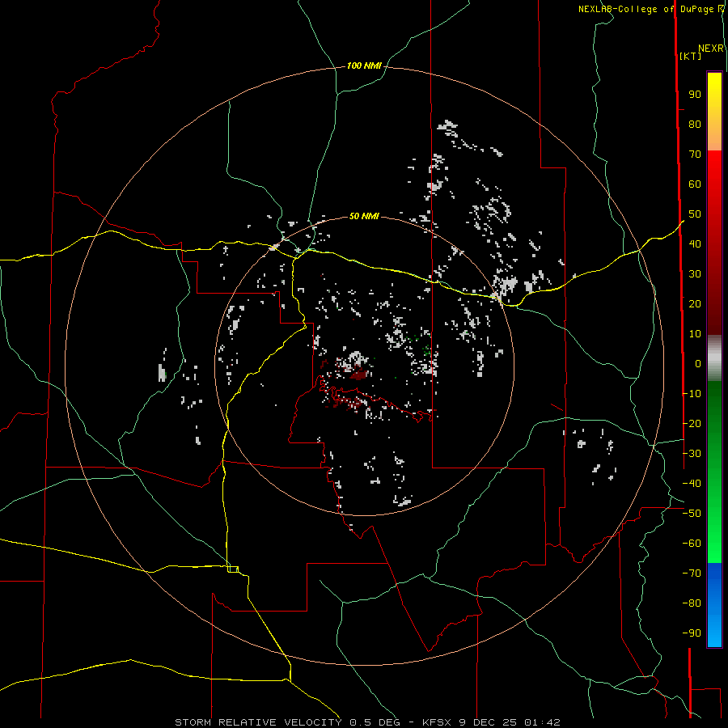Click the 40 value on velocity scale
The image size is (728, 728).
(x=695, y=244)
